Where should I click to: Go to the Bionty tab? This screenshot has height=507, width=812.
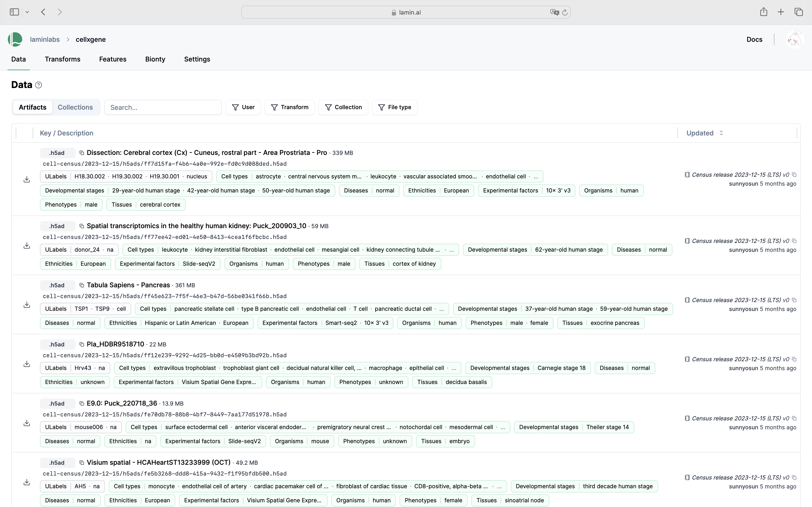(x=155, y=59)
